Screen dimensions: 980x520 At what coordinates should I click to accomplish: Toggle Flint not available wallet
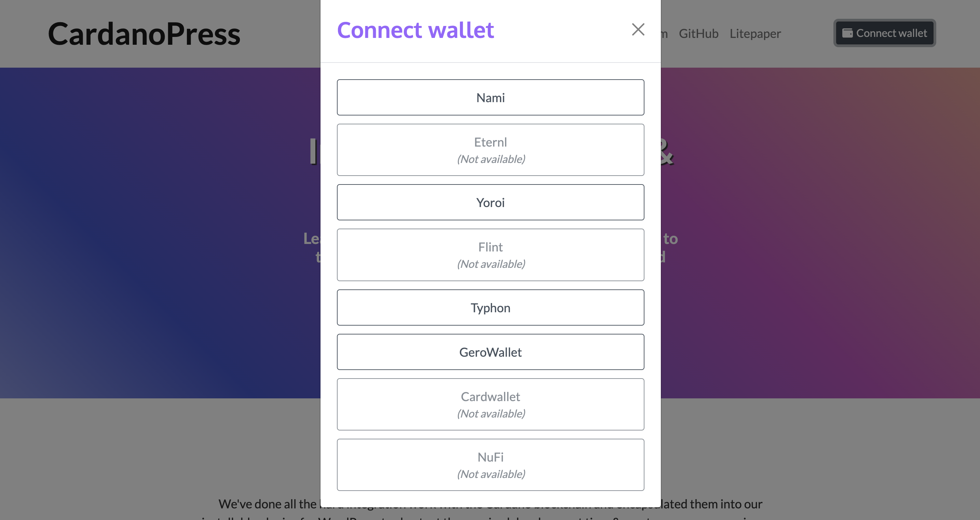[x=490, y=254]
